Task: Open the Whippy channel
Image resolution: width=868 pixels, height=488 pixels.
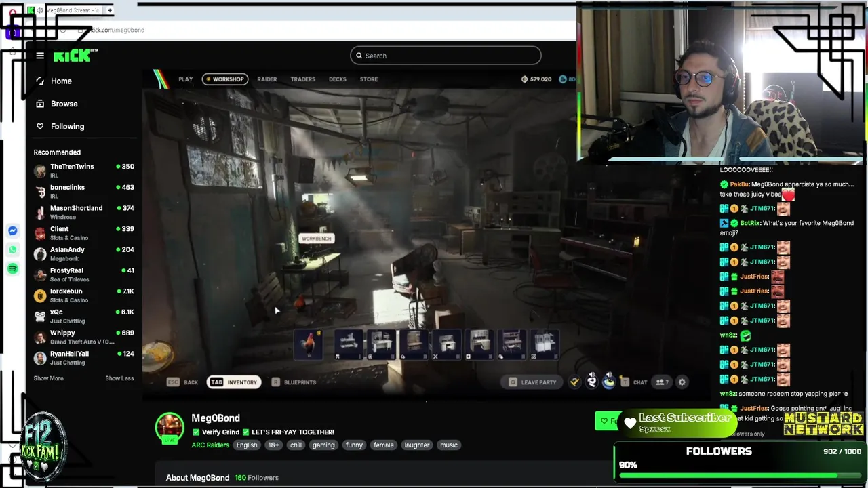Action: coord(84,337)
